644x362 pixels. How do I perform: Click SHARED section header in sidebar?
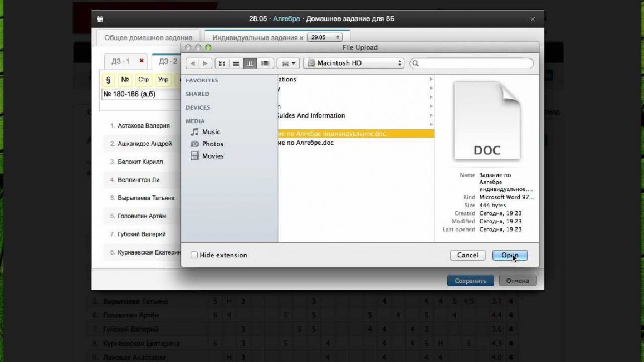tap(197, 94)
